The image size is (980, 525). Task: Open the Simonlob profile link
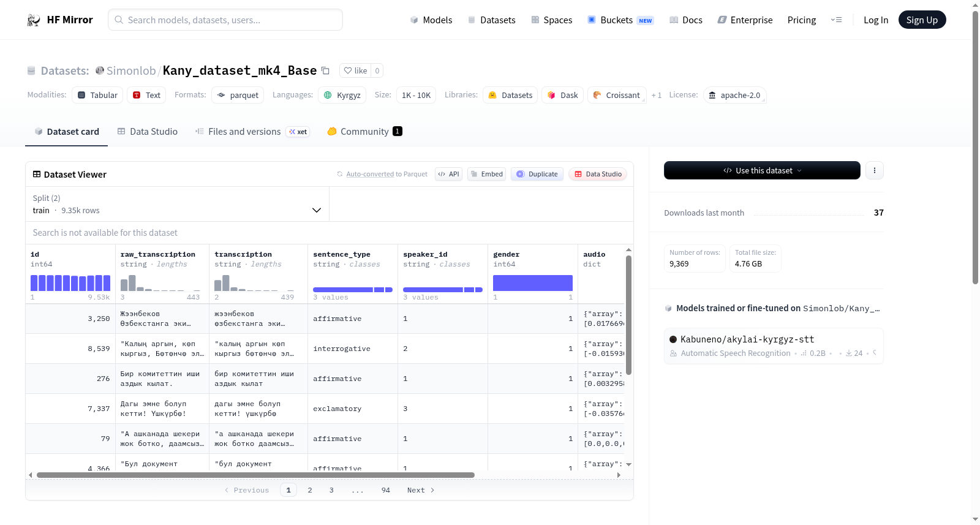(131, 70)
